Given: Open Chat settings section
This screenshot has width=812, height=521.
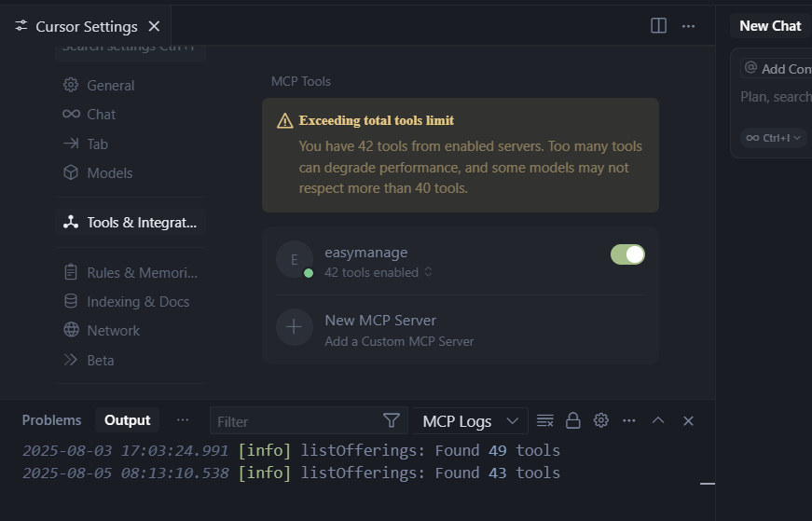Looking at the screenshot, I should [130, 115].
